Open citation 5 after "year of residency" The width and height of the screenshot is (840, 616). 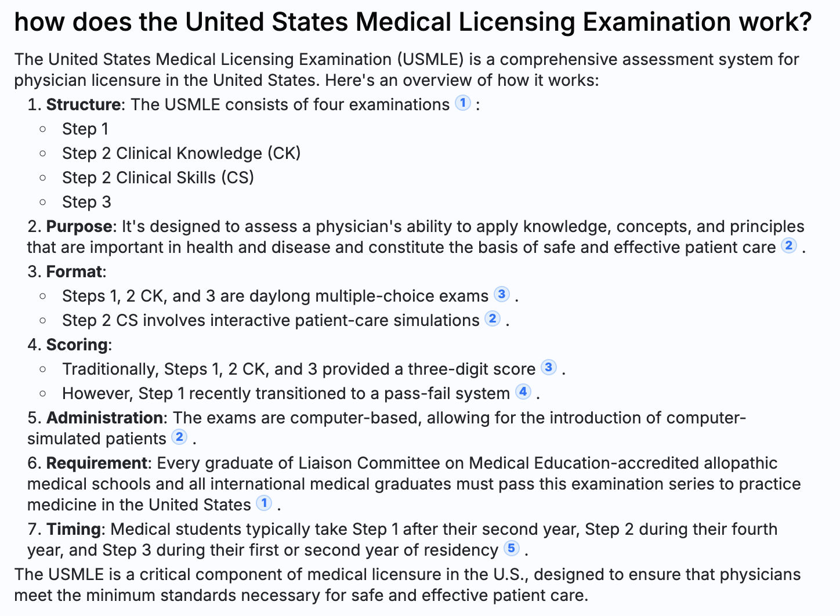coord(511,548)
